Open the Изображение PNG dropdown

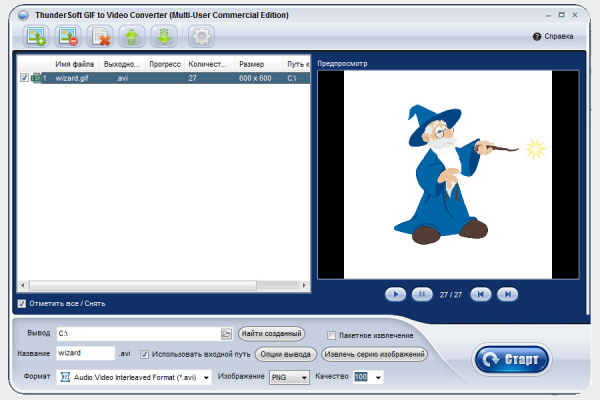point(289,377)
